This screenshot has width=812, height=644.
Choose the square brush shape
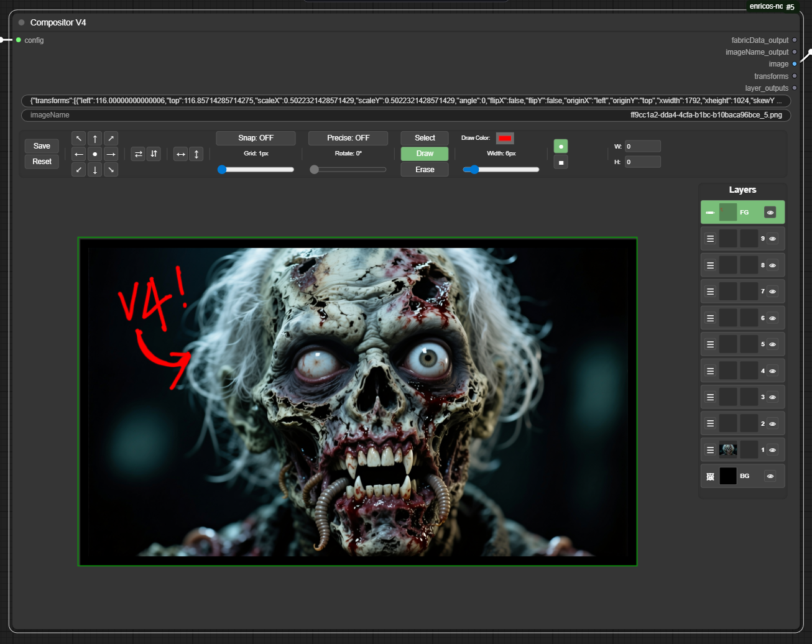561,162
